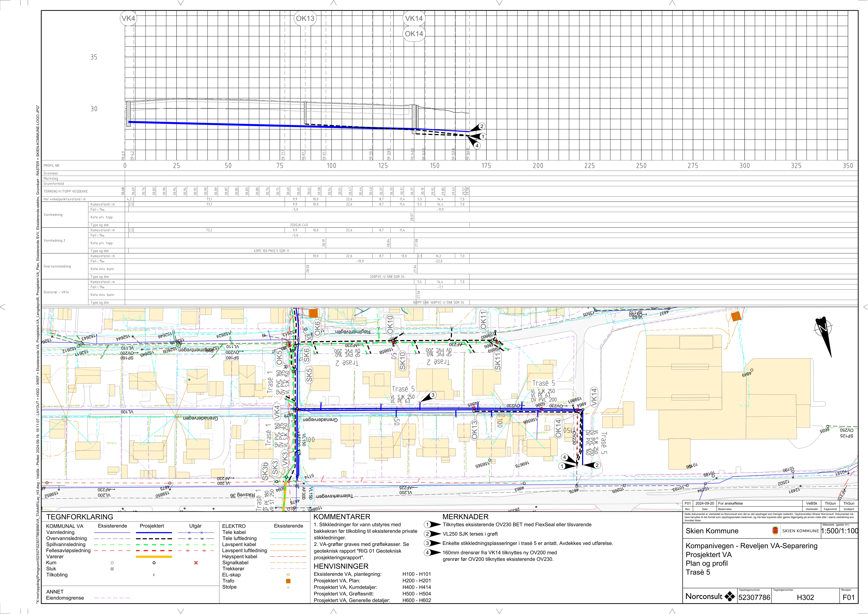Viewport: 868px width, 614px height.
Task: Click reference H200 - H201
Action: coord(417,581)
